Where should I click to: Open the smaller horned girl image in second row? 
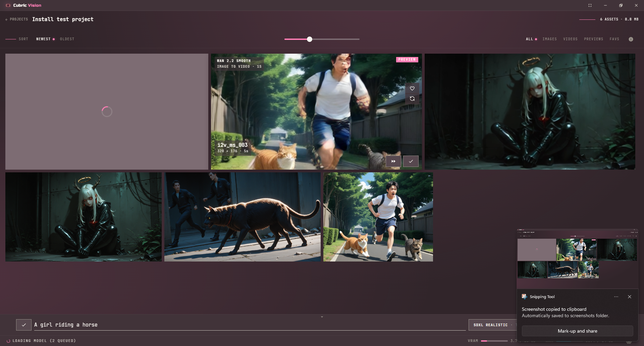coord(84,217)
